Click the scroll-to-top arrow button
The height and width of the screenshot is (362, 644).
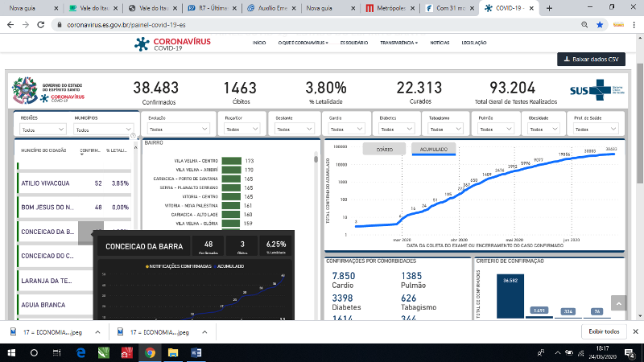pyautogui.click(x=617, y=303)
